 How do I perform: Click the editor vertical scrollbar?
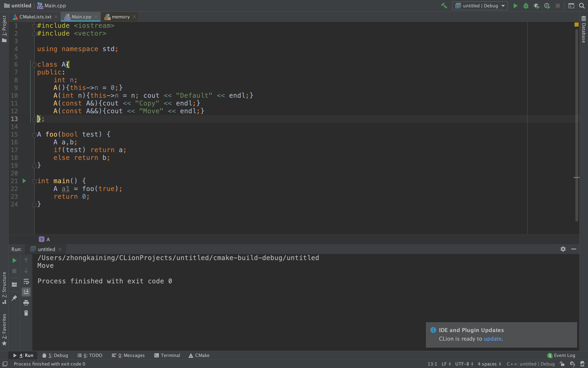577,125
